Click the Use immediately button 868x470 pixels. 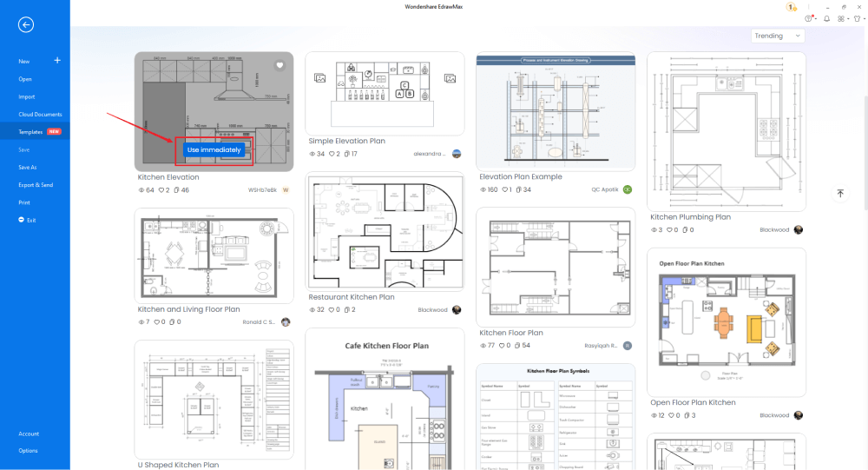click(214, 149)
